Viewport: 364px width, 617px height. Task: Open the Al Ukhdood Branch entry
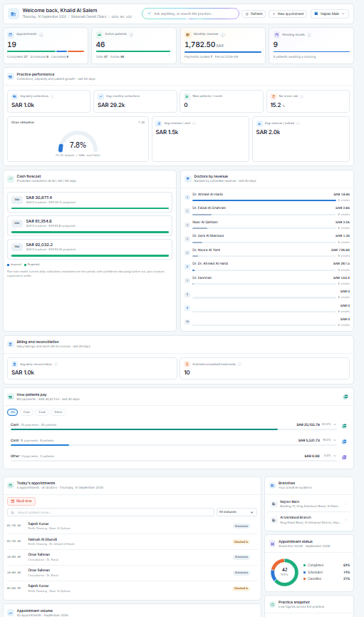coord(309,520)
